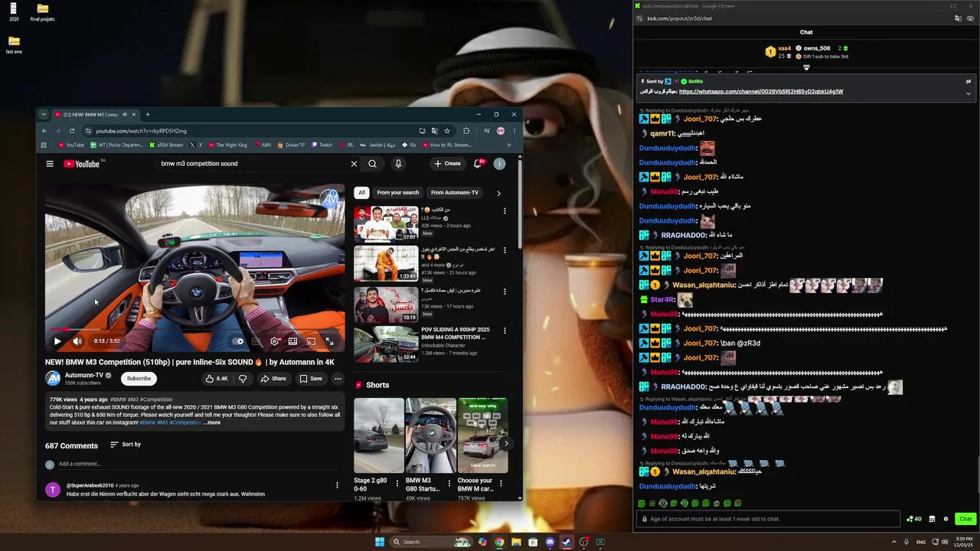The image size is (980, 551).
Task: Show next Shorts with the arrow
Action: click(505, 443)
